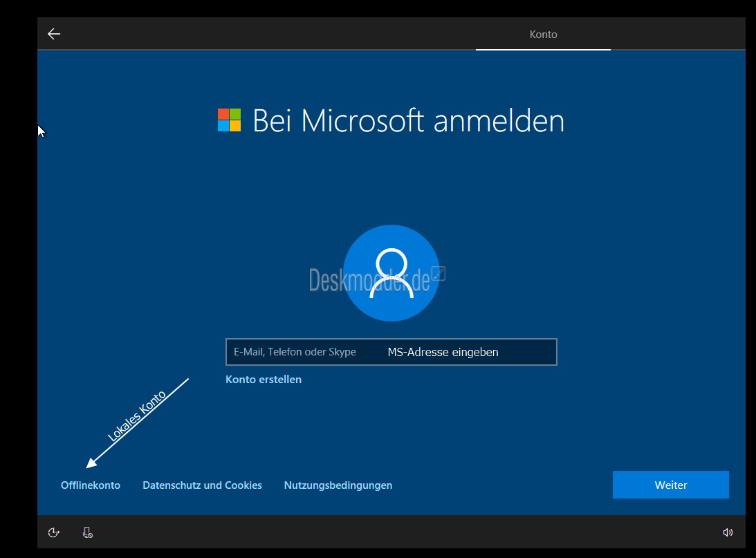Open the Nutzungsbedingungen link
The height and width of the screenshot is (558, 756).
tap(338, 485)
